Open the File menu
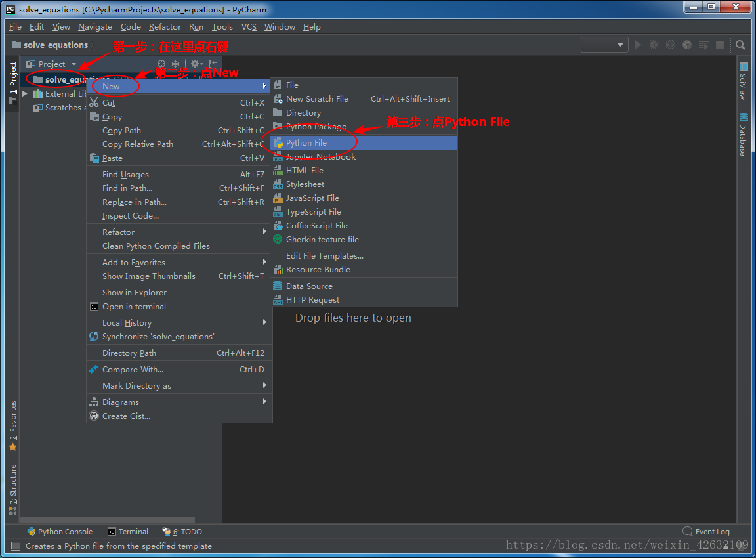The width and height of the screenshot is (756, 558). tap(16, 26)
